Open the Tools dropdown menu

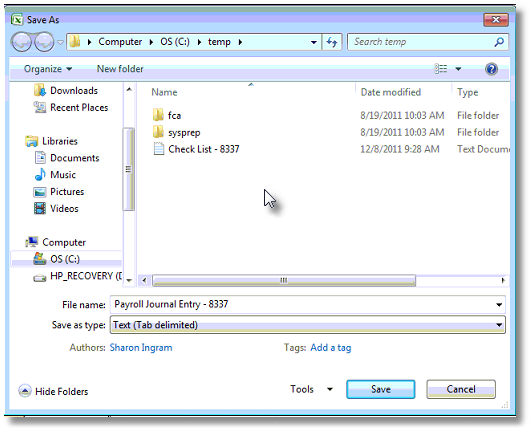[311, 389]
